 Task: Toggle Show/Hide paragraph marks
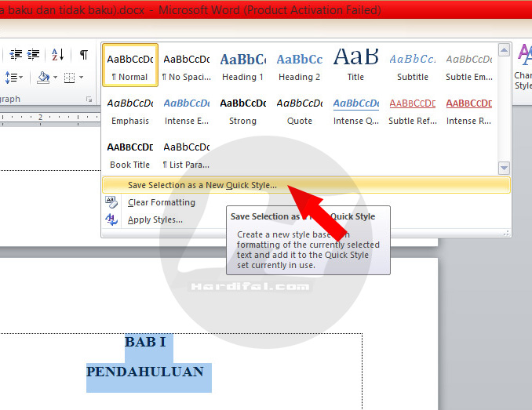84,54
